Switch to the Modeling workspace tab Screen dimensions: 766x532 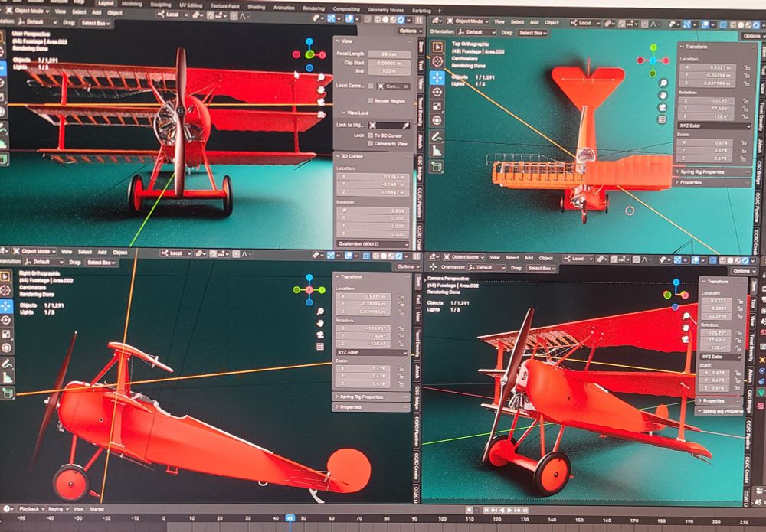(x=132, y=4)
